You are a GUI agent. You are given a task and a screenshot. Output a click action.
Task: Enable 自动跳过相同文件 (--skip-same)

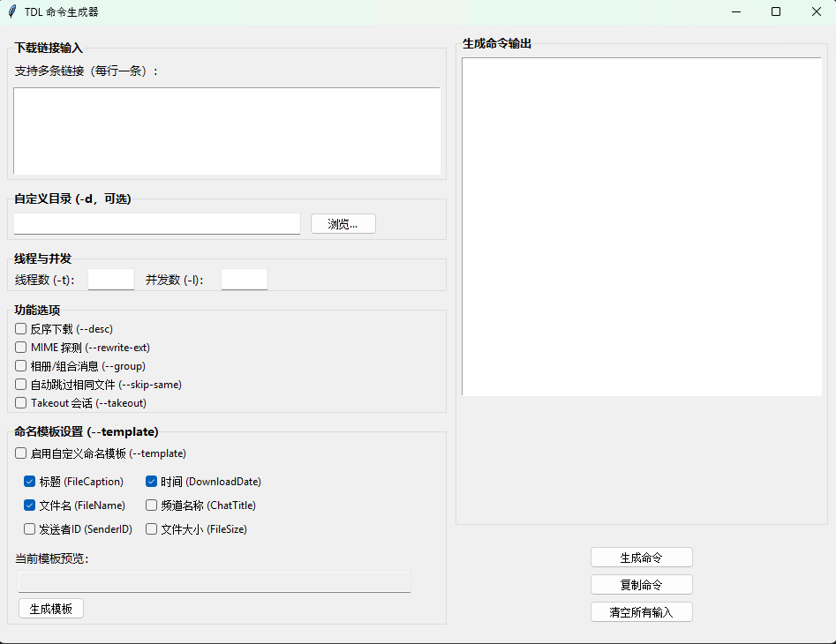pos(21,385)
